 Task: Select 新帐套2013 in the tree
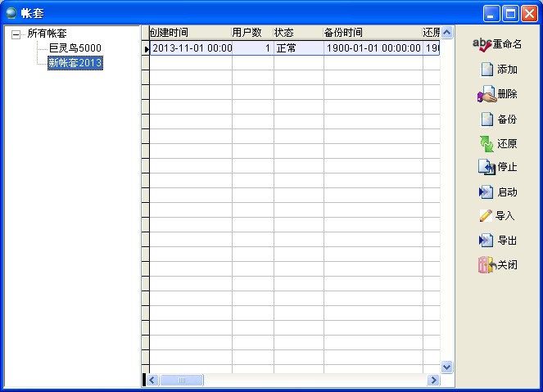click(75, 63)
